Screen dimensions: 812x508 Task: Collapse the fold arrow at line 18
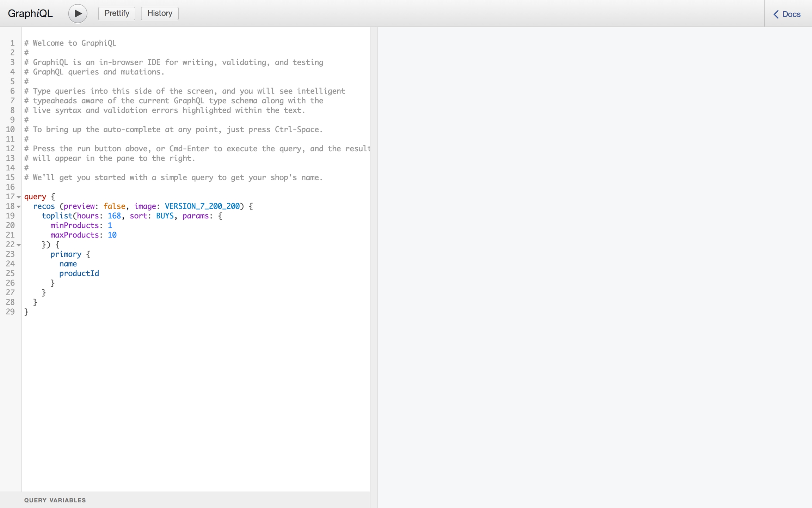(x=19, y=206)
